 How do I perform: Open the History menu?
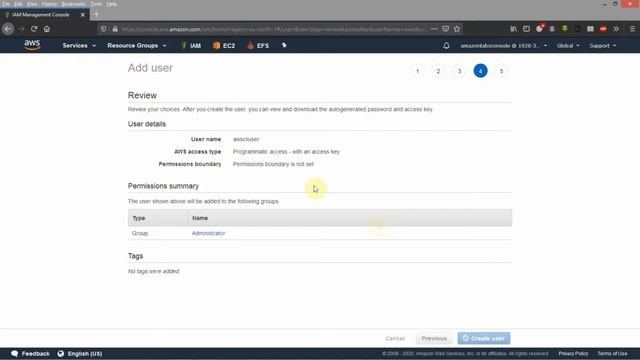(x=49, y=4)
